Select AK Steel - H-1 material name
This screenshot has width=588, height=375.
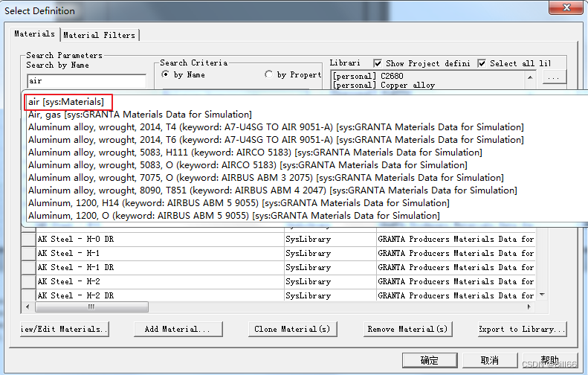68,254
